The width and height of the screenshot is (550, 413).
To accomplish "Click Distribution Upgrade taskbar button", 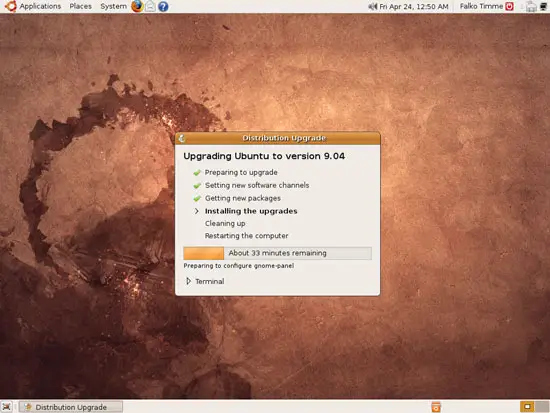I will (71, 407).
